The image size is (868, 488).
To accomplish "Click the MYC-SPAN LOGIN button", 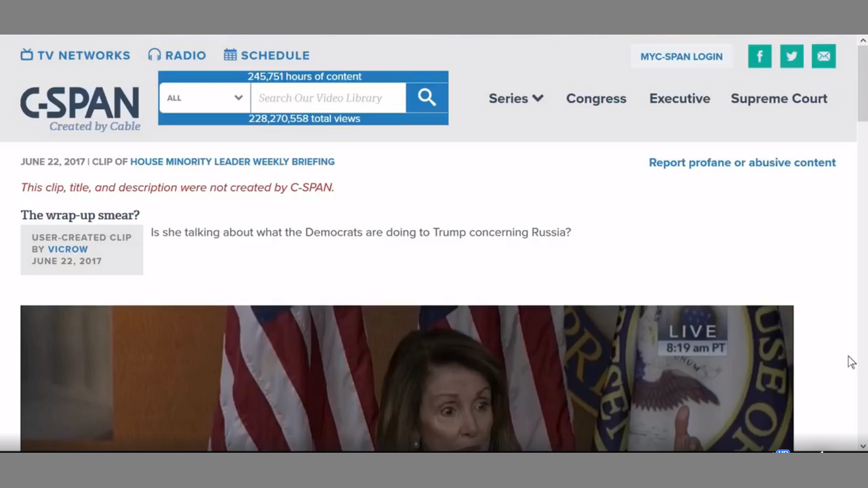I will [x=681, y=56].
